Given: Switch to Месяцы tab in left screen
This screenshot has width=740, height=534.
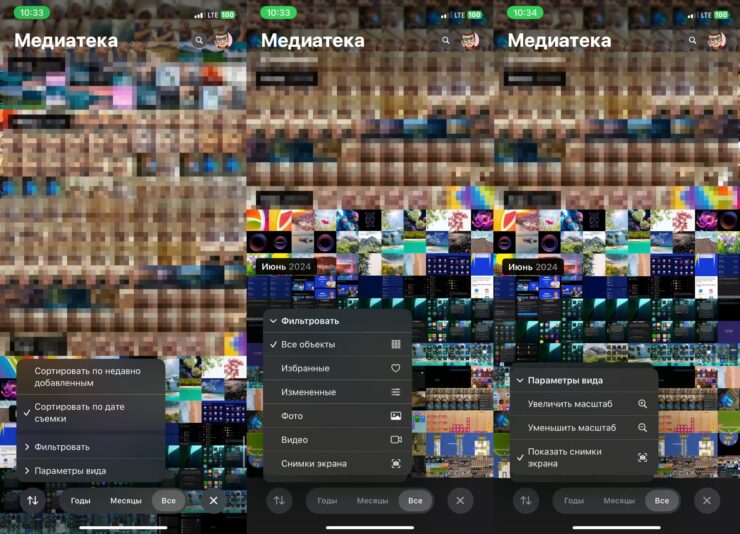Looking at the screenshot, I should click(126, 501).
